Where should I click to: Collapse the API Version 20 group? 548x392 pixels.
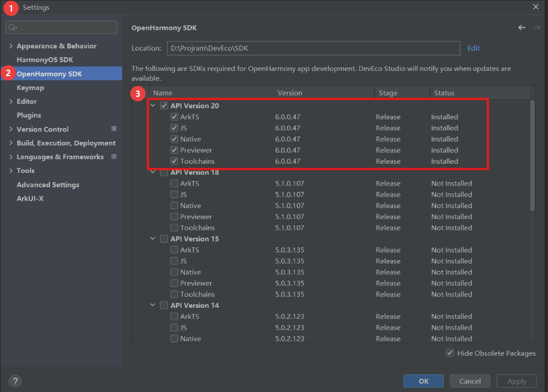pos(153,105)
